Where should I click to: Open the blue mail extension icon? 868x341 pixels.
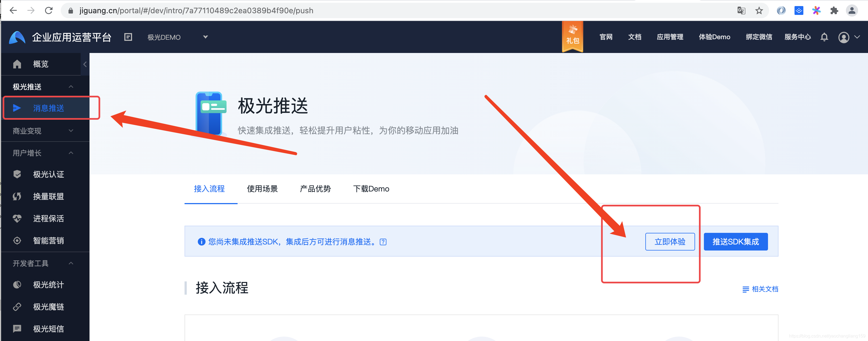point(799,10)
